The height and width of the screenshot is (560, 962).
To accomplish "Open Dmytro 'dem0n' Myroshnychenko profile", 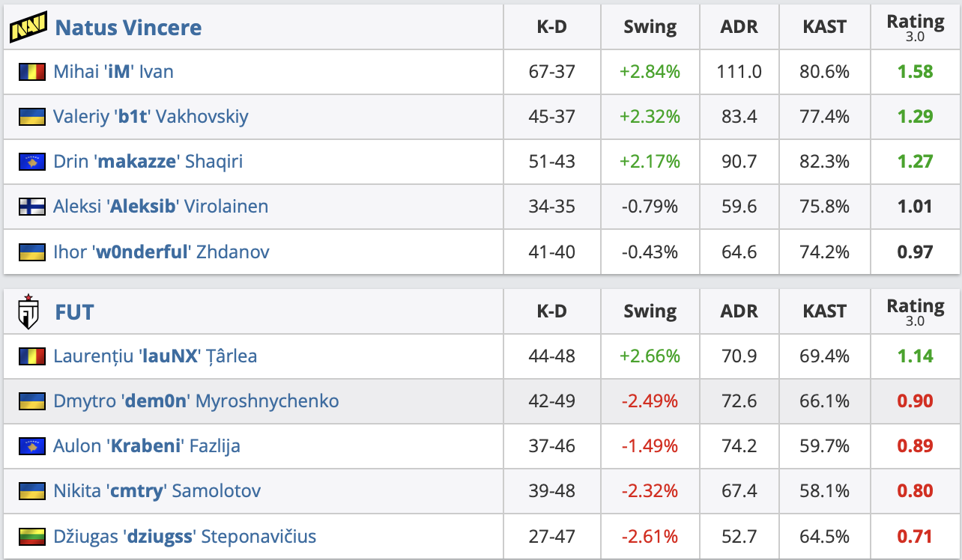I will coord(196,401).
